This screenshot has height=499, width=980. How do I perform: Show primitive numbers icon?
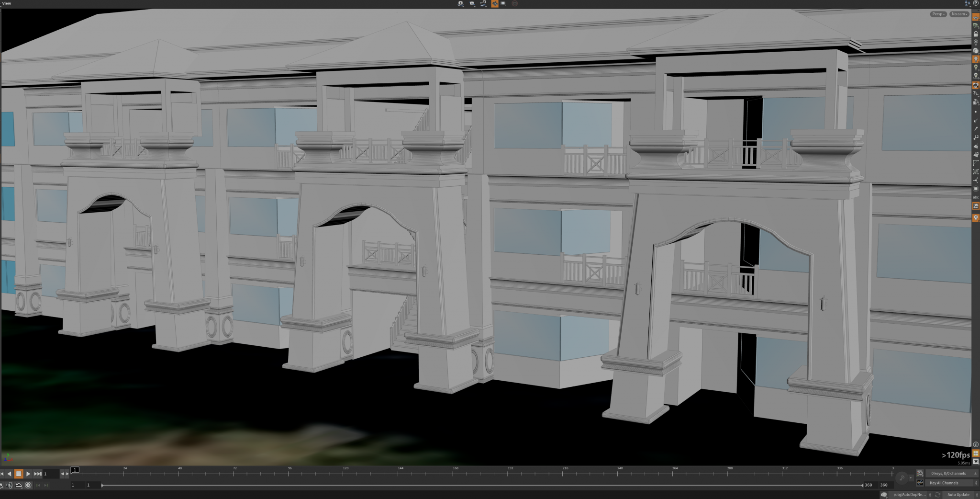[x=976, y=155]
